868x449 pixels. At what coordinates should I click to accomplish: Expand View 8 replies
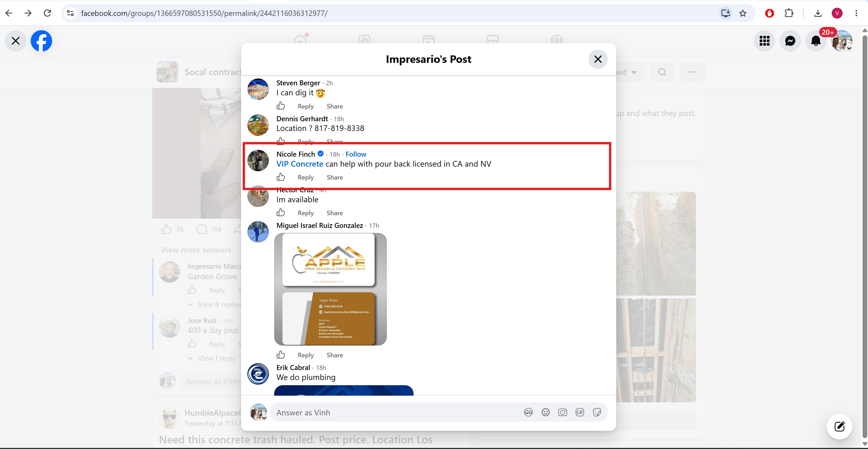pyautogui.click(x=219, y=304)
